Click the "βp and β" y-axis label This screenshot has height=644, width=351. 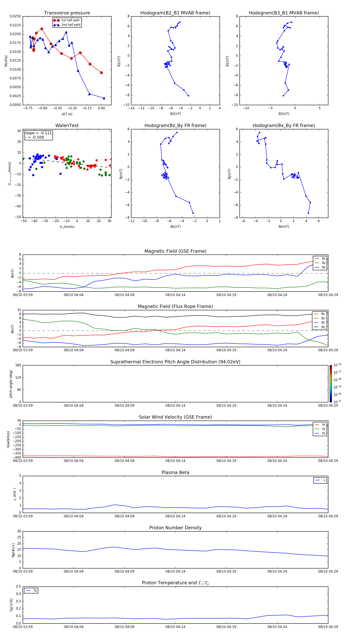15,494
